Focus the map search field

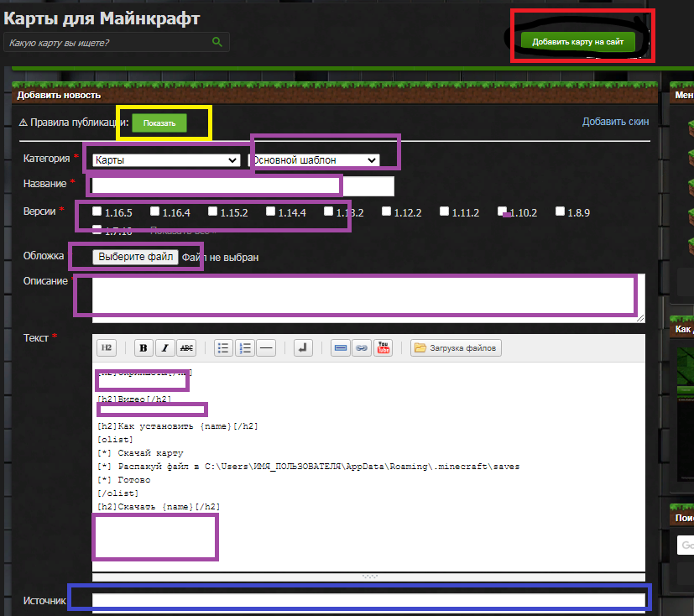pyautogui.click(x=117, y=43)
